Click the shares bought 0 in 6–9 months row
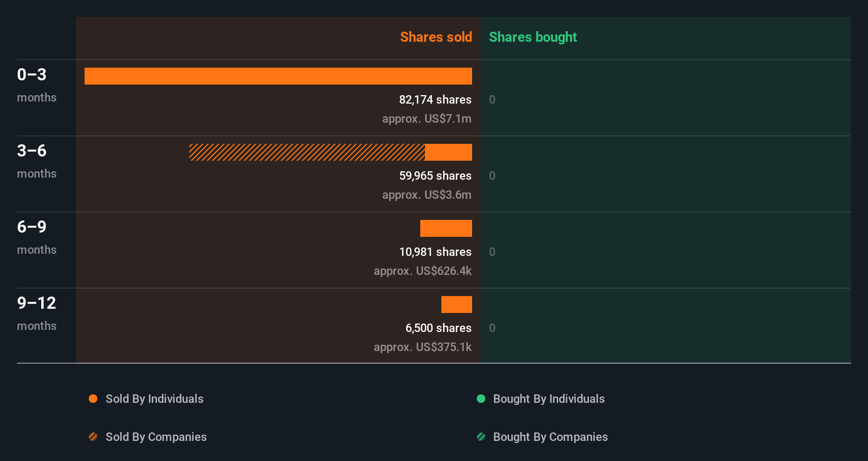The width and height of the screenshot is (868, 461). [492, 252]
